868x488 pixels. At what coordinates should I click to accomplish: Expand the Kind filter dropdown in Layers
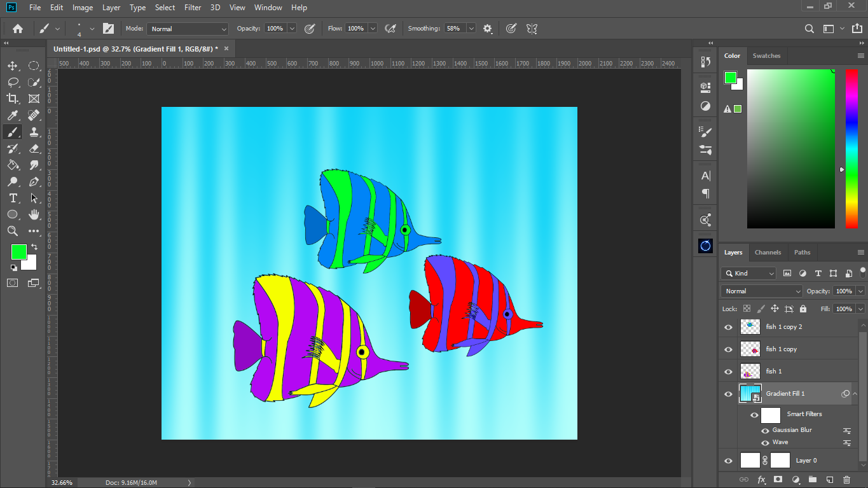point(749,274)
